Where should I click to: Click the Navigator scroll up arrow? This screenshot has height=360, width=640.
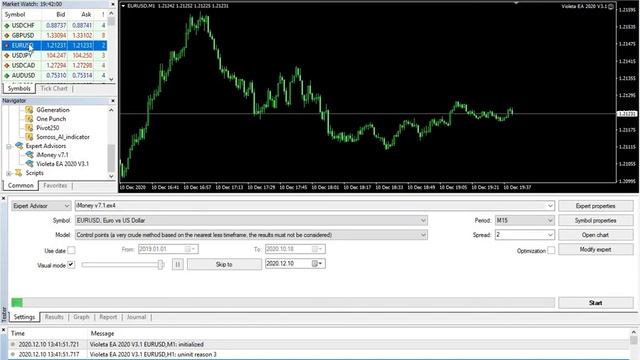pos(111,110)
